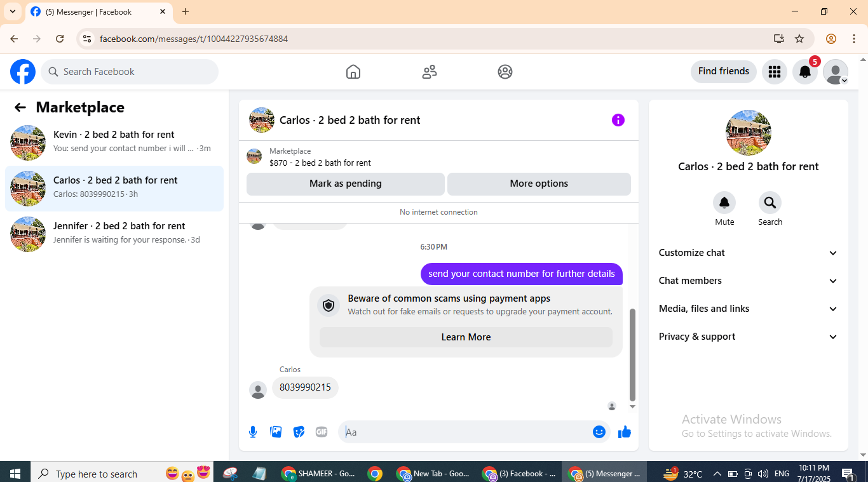Viewport: 868px width, 482px height.
Task: Open a new browser tab
Action: [186, 11]
